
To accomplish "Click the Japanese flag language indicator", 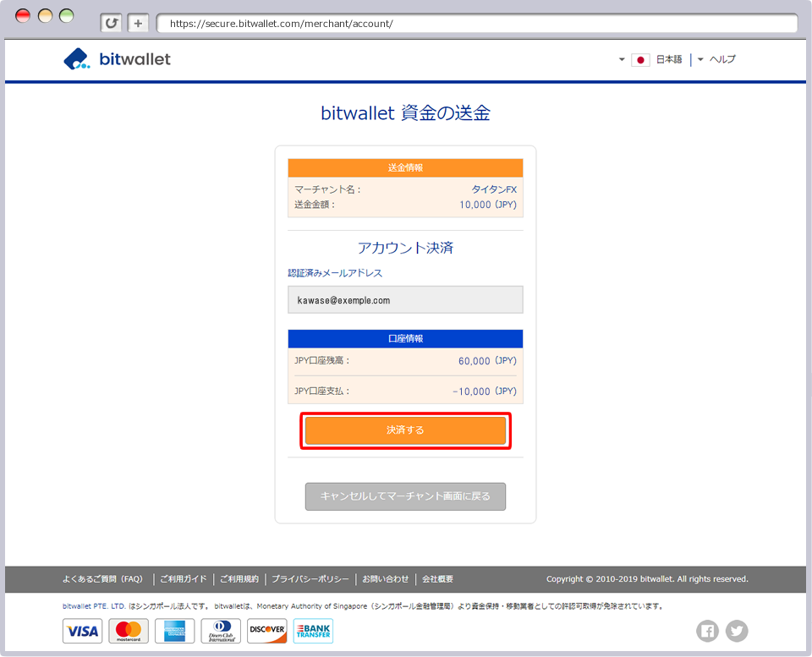I will (640, 59).
